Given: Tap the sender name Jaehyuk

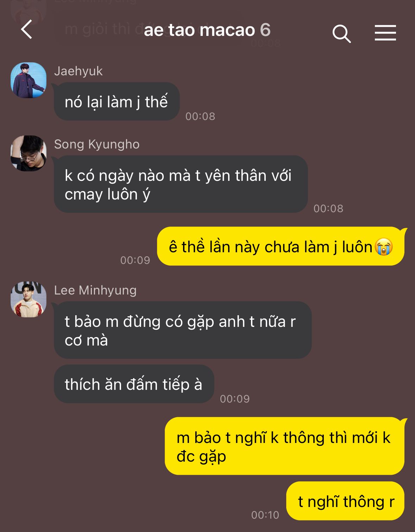Looking at the screenshot, I should 78,71.
